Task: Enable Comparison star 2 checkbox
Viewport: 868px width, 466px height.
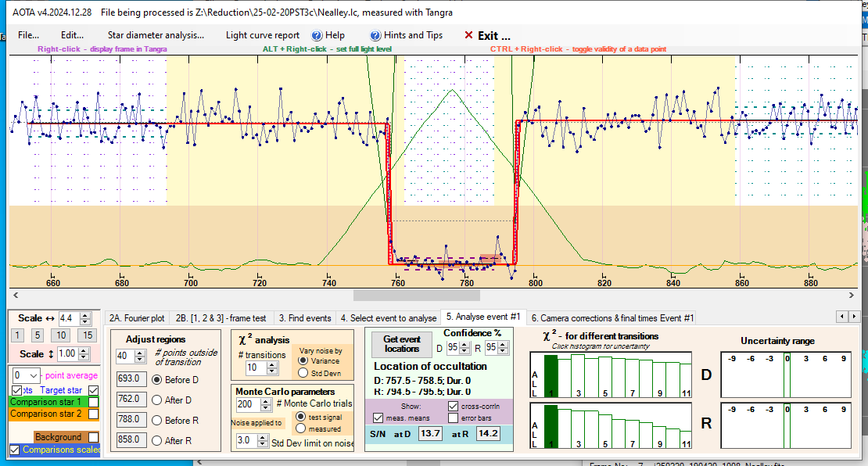Action: 94,414
